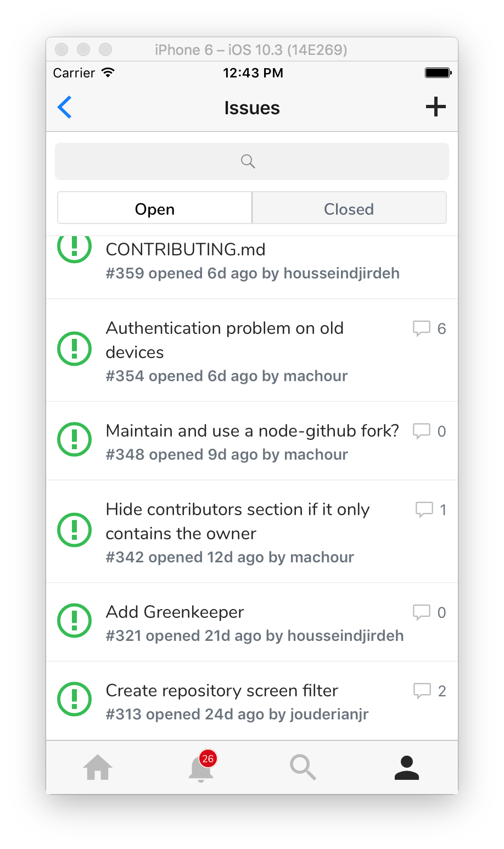Open issue Authentication problem on old devices
This screenshot has width=504, height=849.
coord(252,350)
